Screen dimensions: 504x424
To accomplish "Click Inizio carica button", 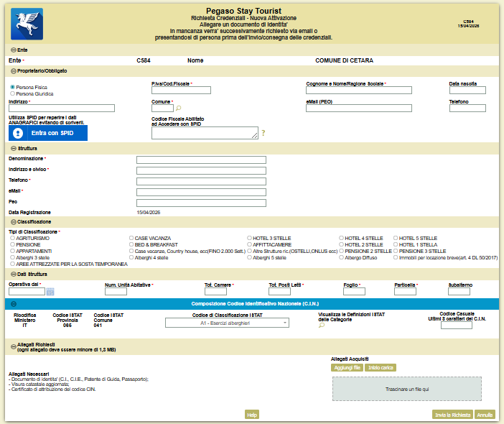I will pyautogui.click(x=381, y=368).
